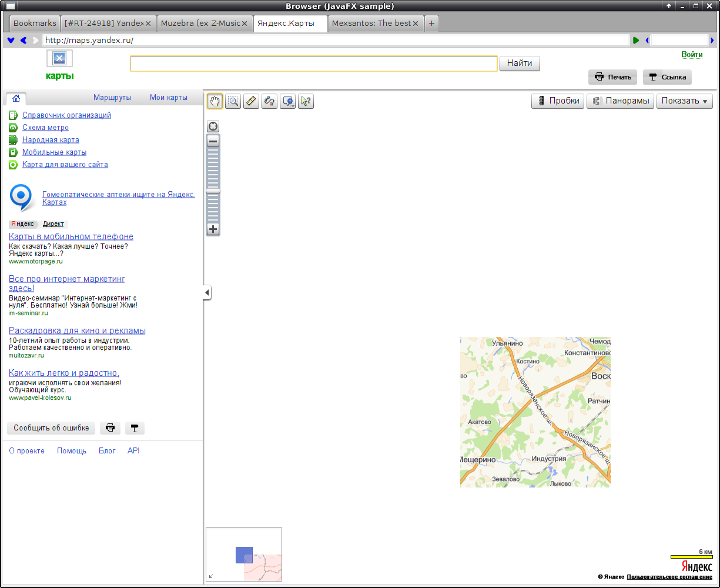Toggle the Панорамы panoramas layer

tap(620, 101)
